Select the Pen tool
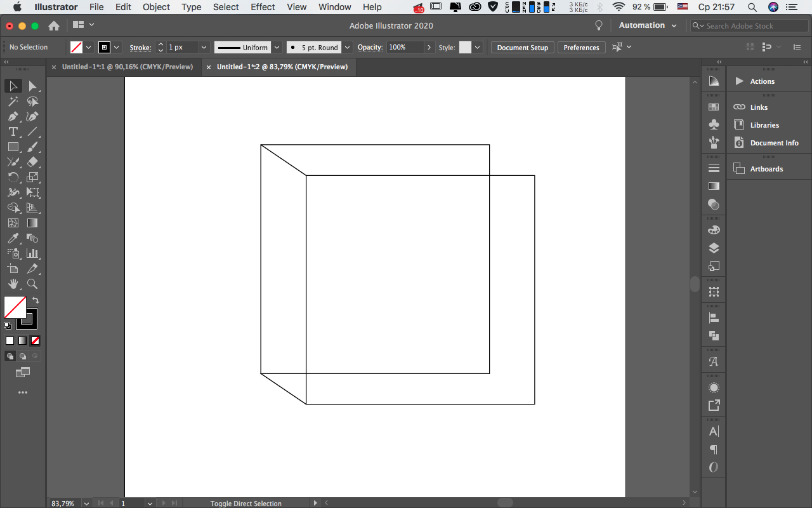Screen dimensions: 812x508 13,116
